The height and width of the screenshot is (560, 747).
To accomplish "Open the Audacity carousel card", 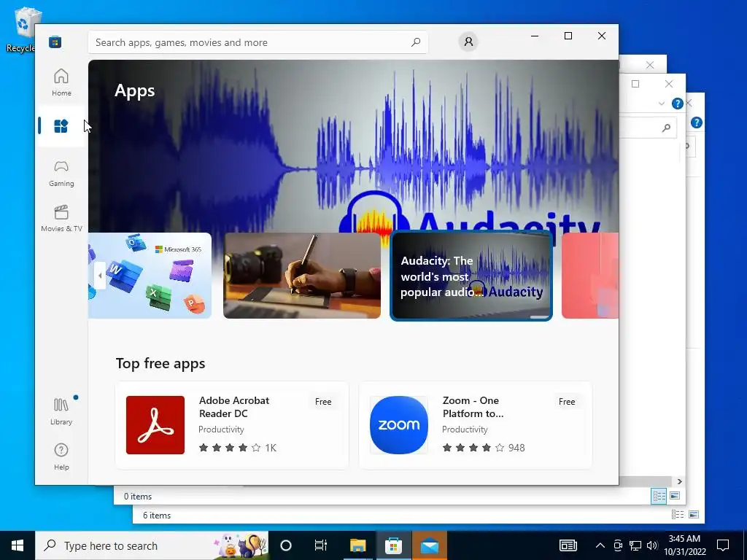I will [x=471, y=275].
